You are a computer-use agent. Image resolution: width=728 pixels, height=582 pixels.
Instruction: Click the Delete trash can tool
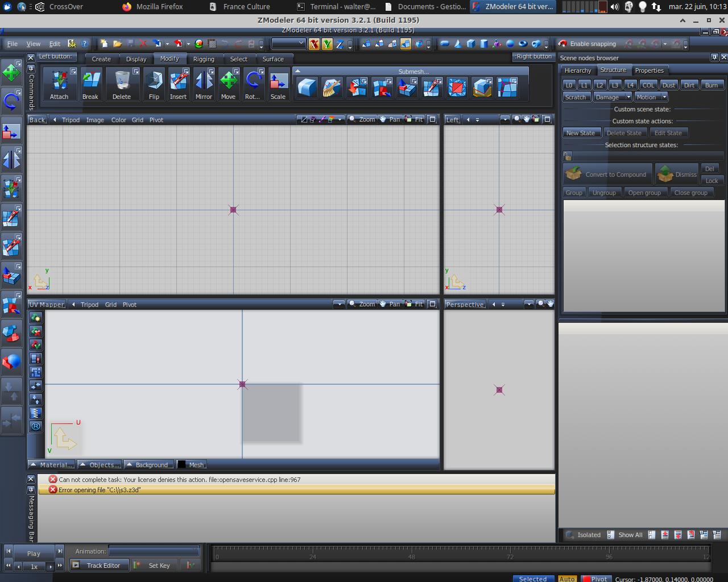[x=122, y=84]
